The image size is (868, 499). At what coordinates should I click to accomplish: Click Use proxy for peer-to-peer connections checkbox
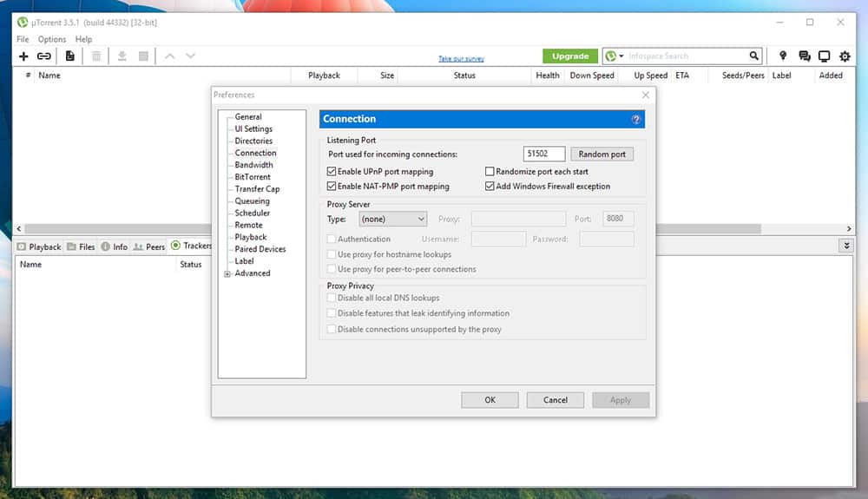(x=332, y=269)
